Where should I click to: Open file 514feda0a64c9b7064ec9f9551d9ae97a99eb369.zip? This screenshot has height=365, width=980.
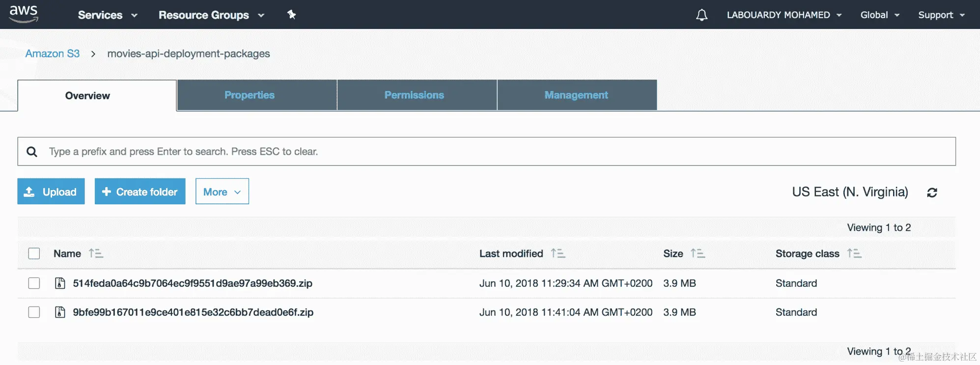(193, 283)
